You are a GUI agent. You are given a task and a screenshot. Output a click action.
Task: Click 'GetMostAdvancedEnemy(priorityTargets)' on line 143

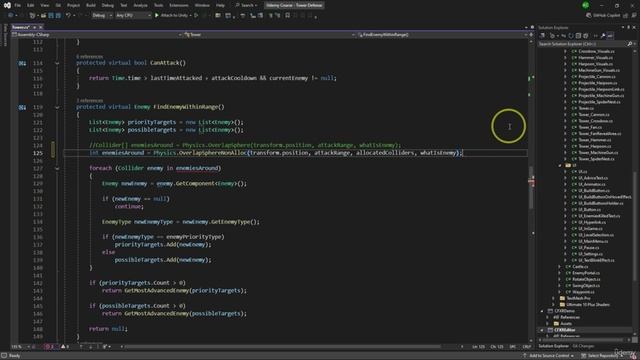pyautogui.click(x=185, y=291)
